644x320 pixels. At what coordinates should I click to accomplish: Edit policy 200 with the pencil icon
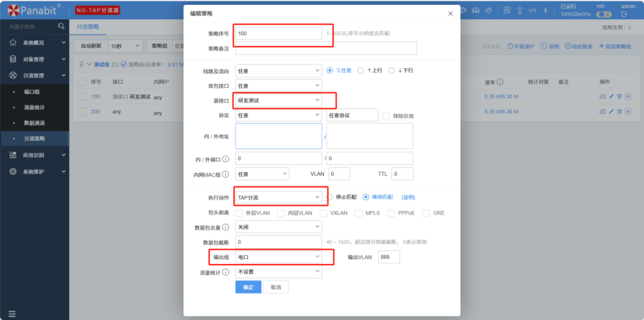pos(611,111)
